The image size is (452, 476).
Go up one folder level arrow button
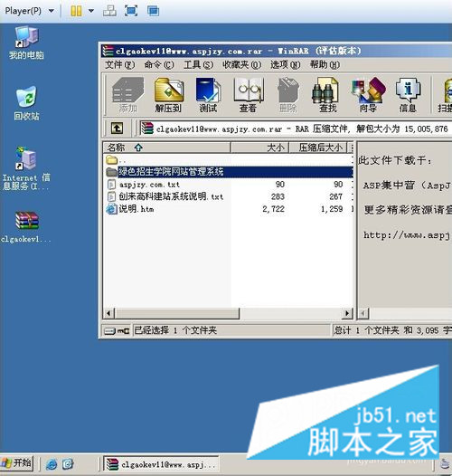tap(118, 129)
